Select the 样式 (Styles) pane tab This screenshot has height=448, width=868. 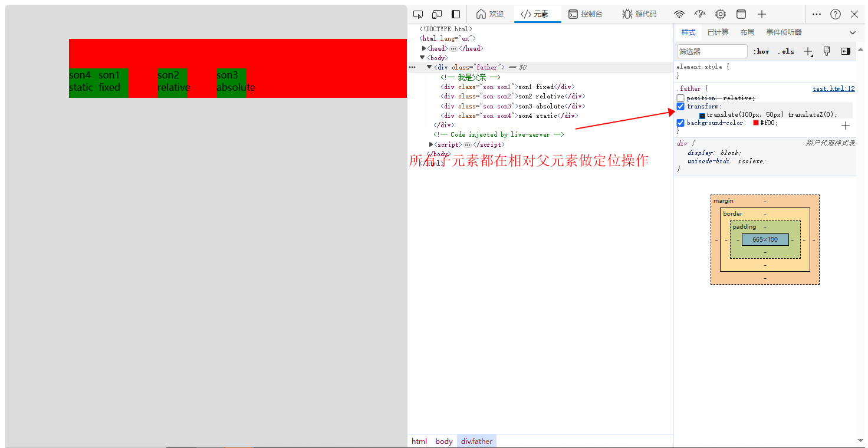pos(688,32)
